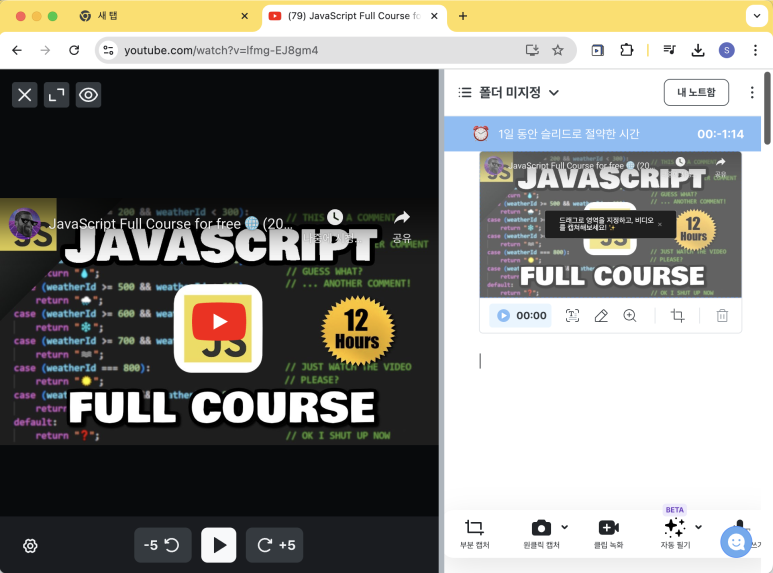The image size is (773, 573).
Task: View site information icon in address bar
Action: point(108,50)
